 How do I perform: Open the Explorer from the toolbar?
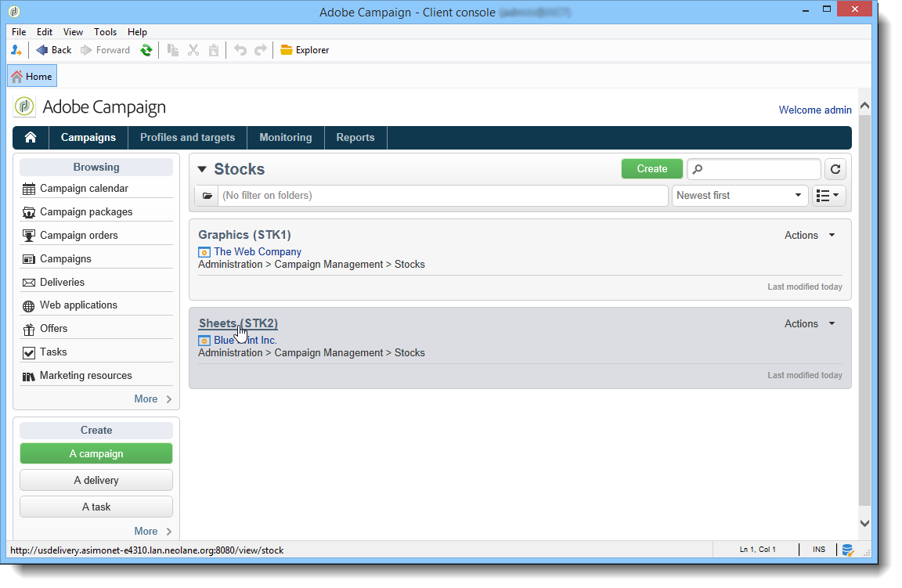[x=305, y=50]
